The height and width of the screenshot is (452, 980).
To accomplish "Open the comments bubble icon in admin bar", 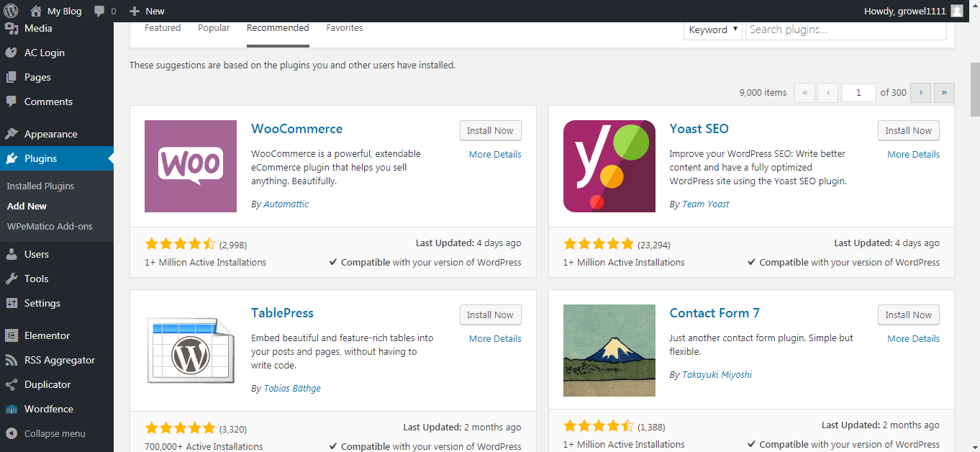I will (99, 12).
